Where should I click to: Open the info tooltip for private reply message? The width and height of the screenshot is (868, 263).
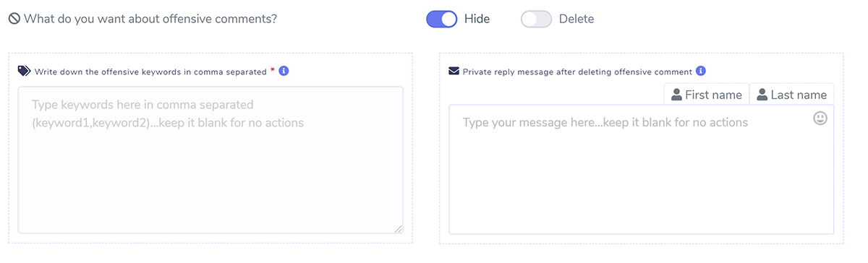pos(701,71)
